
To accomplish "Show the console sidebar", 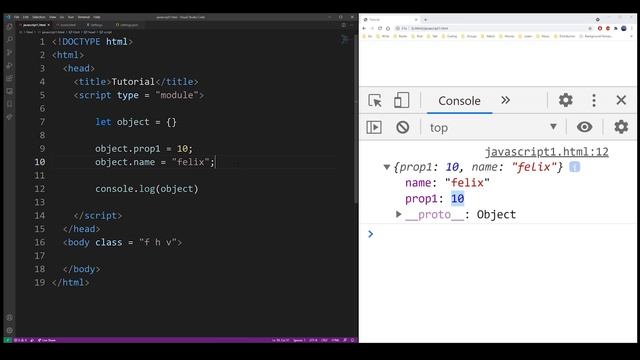I will (374, 127).
